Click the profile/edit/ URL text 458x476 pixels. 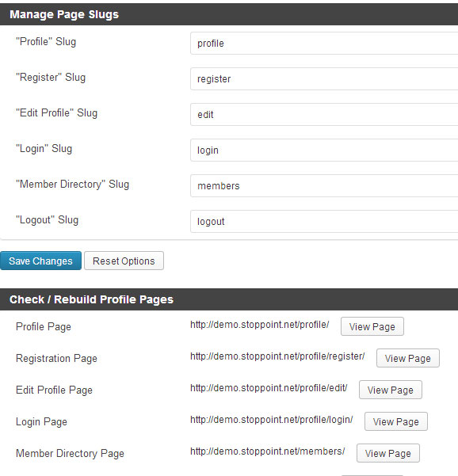click(x=269, y=388)
